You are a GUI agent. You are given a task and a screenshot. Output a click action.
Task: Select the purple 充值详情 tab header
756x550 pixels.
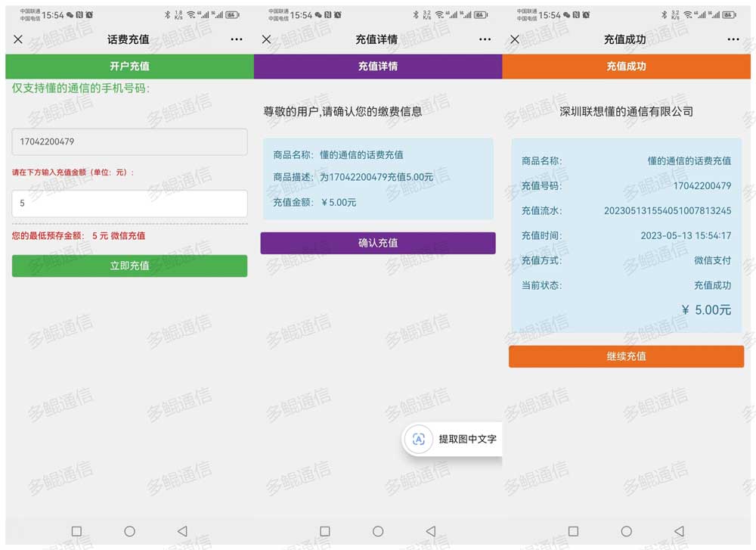(x=378, y=66)
